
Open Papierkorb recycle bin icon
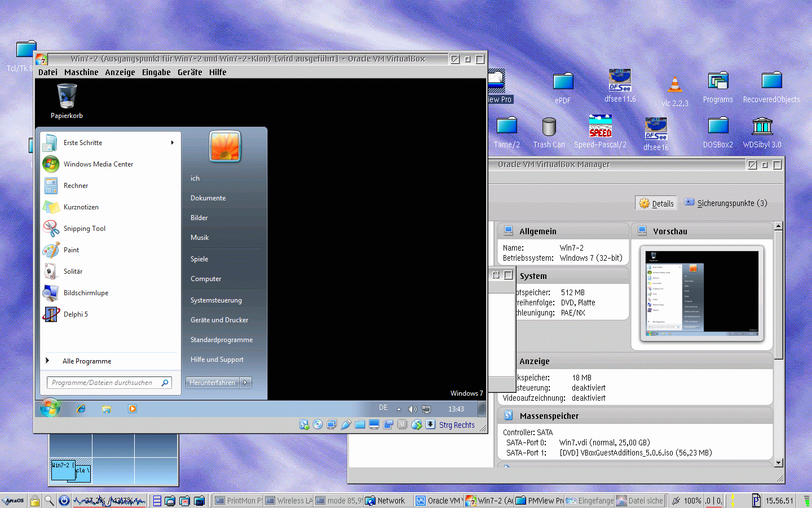click(67, 100)
